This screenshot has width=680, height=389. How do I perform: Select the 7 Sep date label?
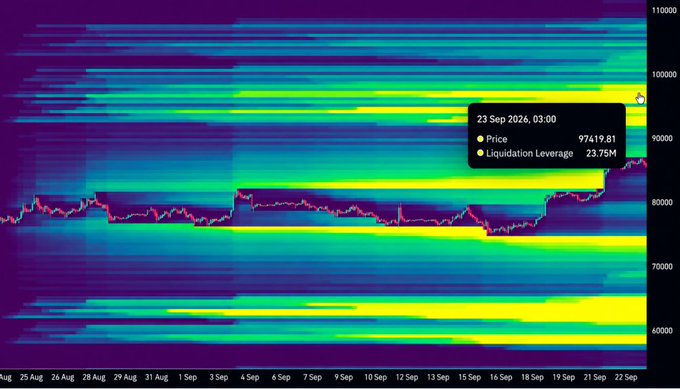(312, 377)
